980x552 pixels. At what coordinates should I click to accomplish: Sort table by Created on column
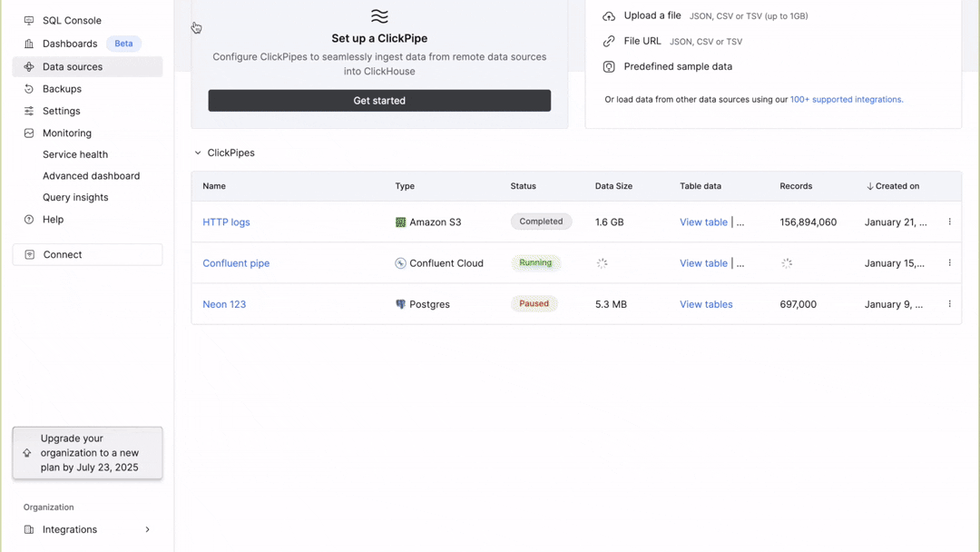892,186
